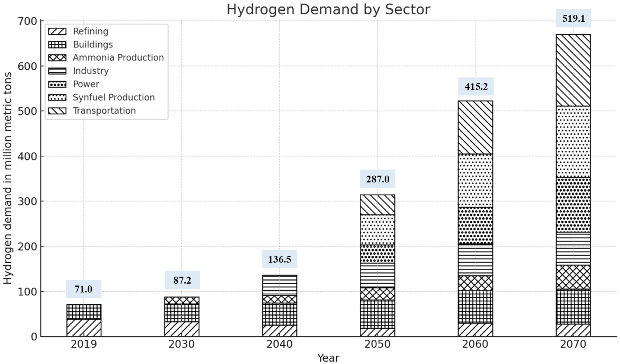Click the Transportation legend hatch swatch
620x364 pixels.
pos(57,111)
